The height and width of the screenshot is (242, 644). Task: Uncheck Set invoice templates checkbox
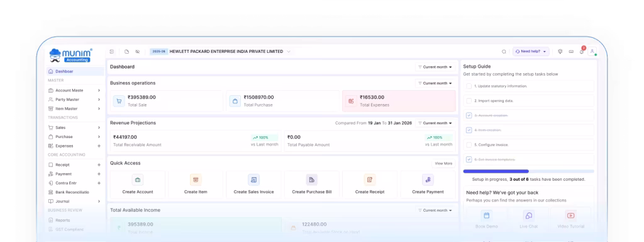click(469, 159)
